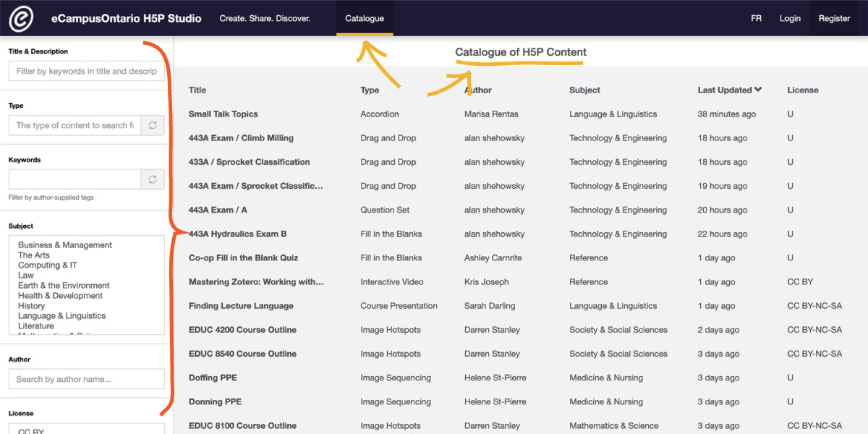Open the Register page
This screenshot has height=434, width=868.
pyautogui.click(x=834, y=19)
